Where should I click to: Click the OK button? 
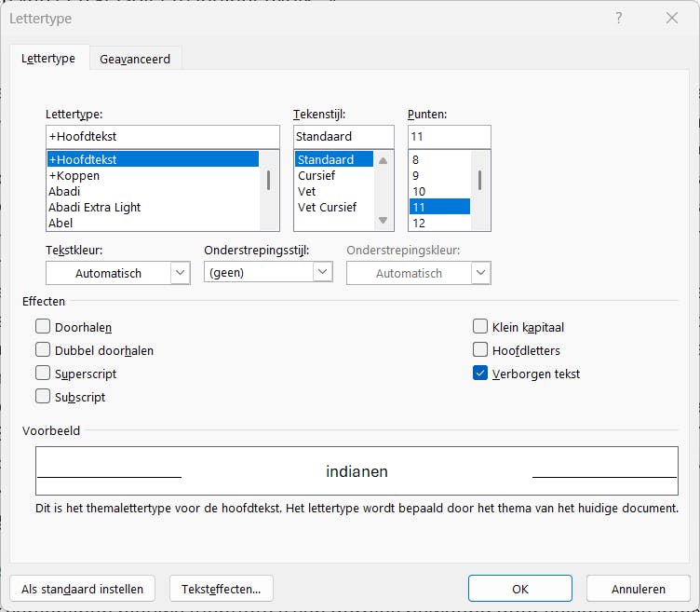(x=519, y=589)
